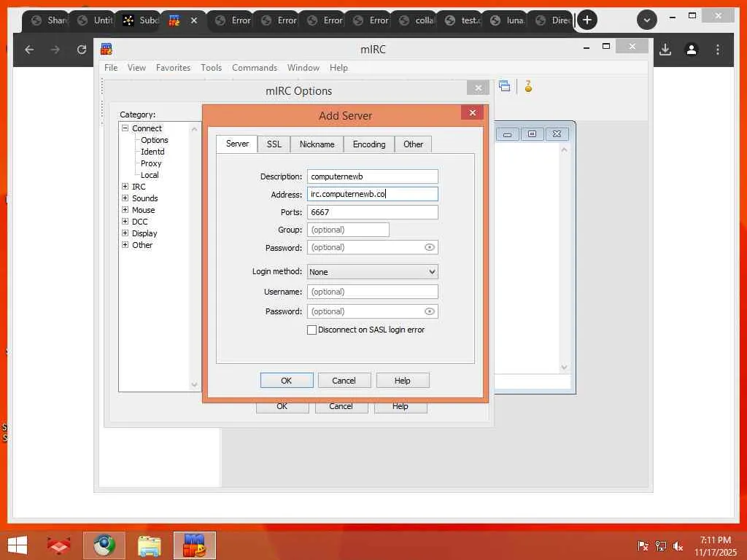Expand the Sounds category

point(125,198)
